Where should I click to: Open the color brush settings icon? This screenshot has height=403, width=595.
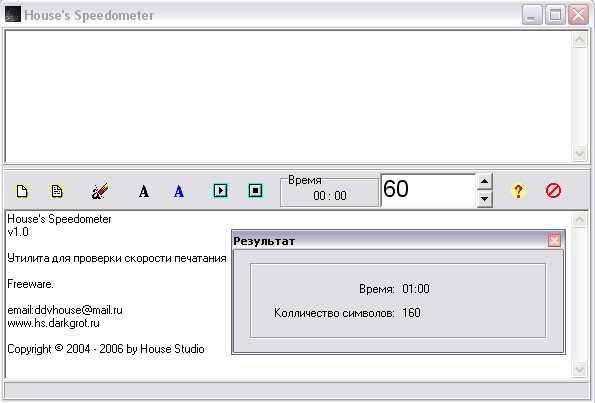coord(100,190)
